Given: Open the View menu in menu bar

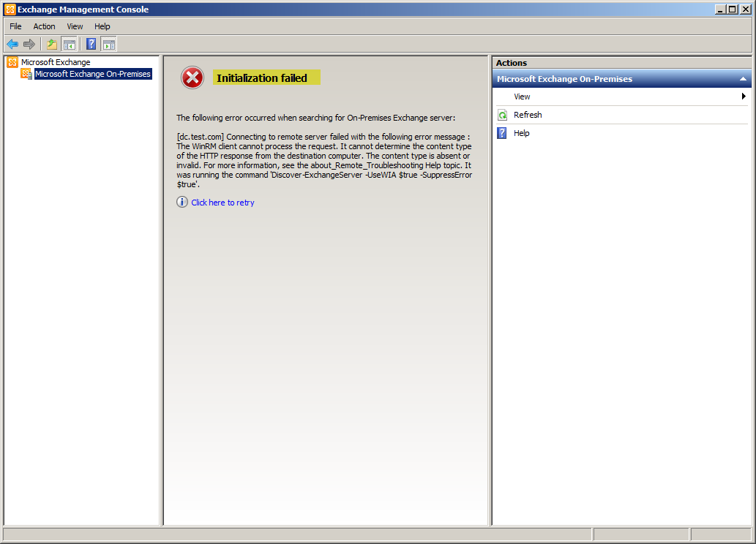Looking at the screenshot, I should (x=75, y=26).
